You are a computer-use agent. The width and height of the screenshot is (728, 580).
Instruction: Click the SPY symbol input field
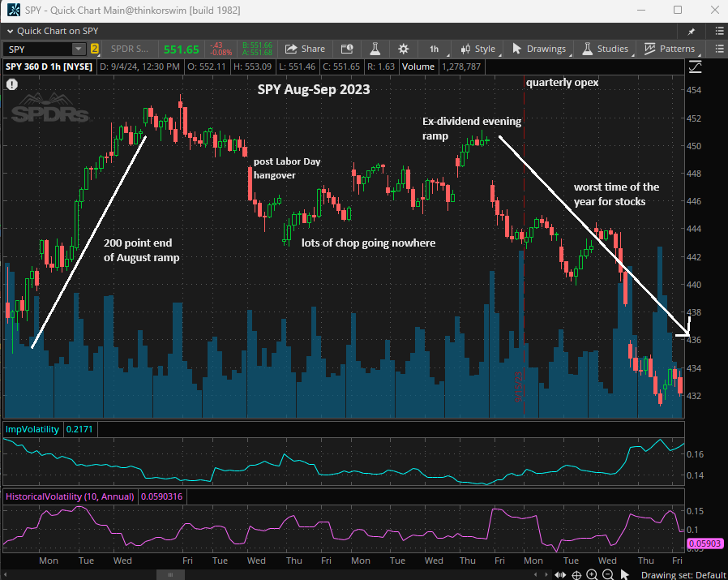(x=37, y=49)
